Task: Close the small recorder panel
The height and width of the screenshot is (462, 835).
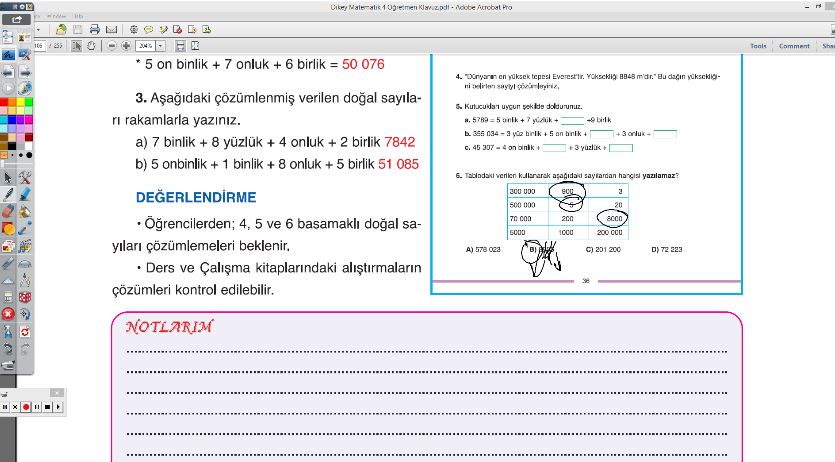Action: click(x=57, y=393)
